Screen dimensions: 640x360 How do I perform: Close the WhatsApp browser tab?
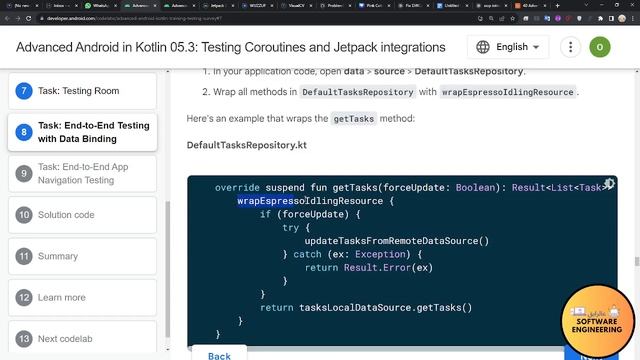point(115,6)
